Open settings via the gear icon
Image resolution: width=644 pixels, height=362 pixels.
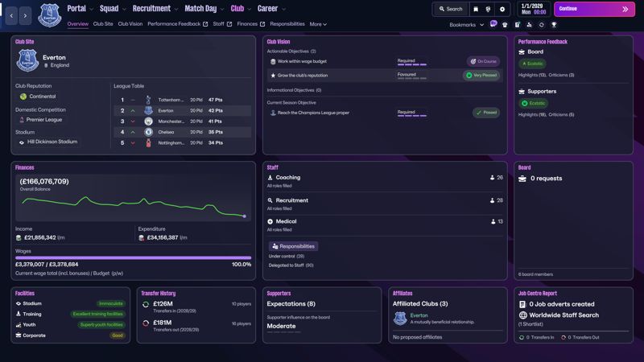(x=502, y=9)
